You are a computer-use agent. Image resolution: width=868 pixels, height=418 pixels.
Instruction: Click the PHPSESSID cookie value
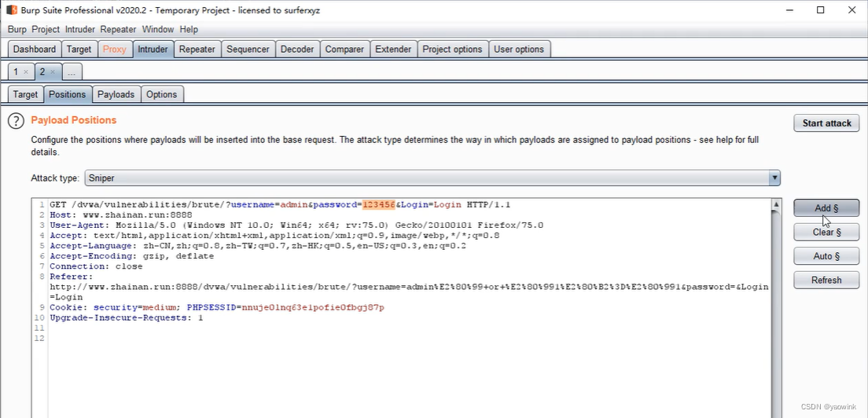313,307
